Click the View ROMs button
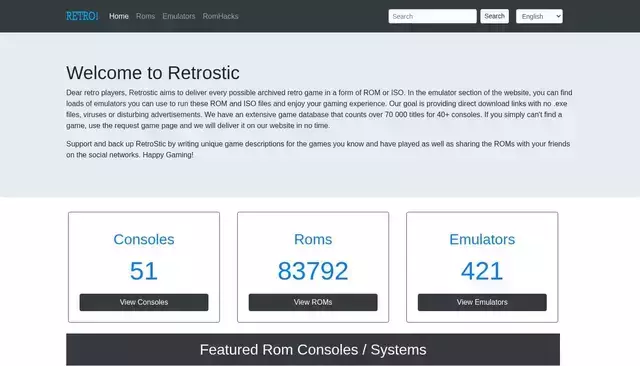 [313, 302]
